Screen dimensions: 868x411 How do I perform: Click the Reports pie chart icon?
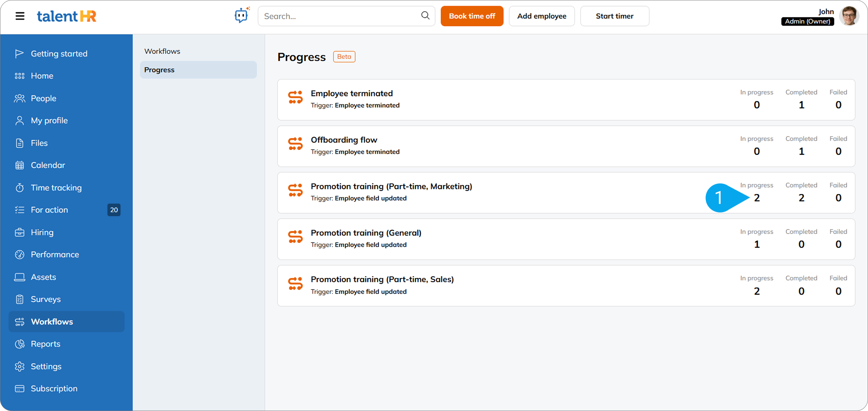19,344
